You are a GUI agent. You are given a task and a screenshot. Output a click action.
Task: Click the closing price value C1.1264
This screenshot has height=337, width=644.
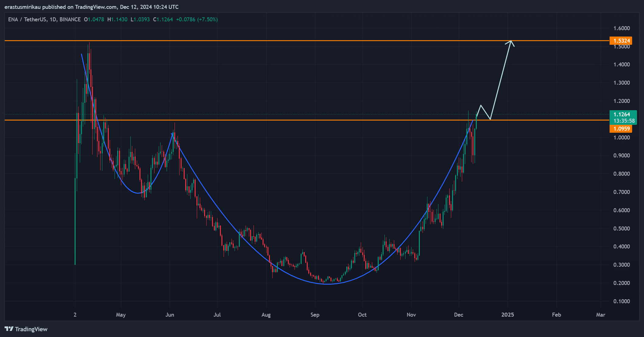(163, 19)
